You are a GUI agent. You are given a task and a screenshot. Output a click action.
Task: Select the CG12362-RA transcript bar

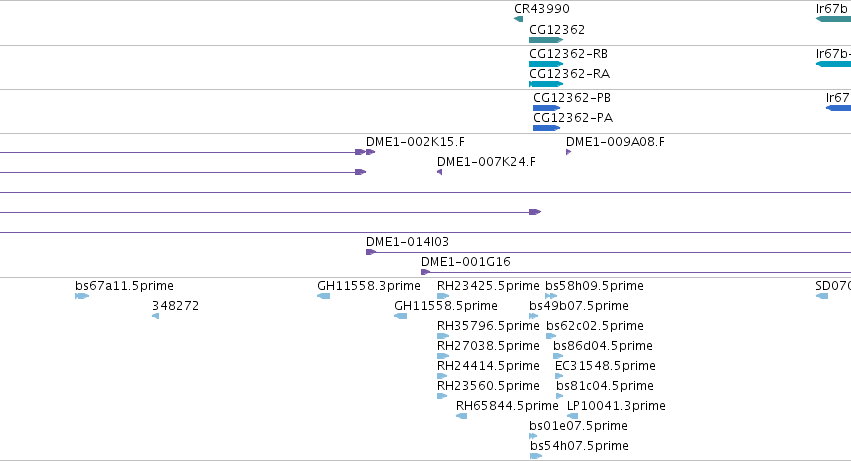pos(546,84)
